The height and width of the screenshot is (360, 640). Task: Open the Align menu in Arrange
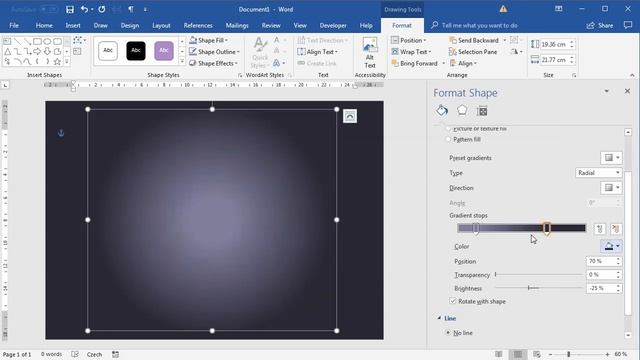(x=463, y=63)
